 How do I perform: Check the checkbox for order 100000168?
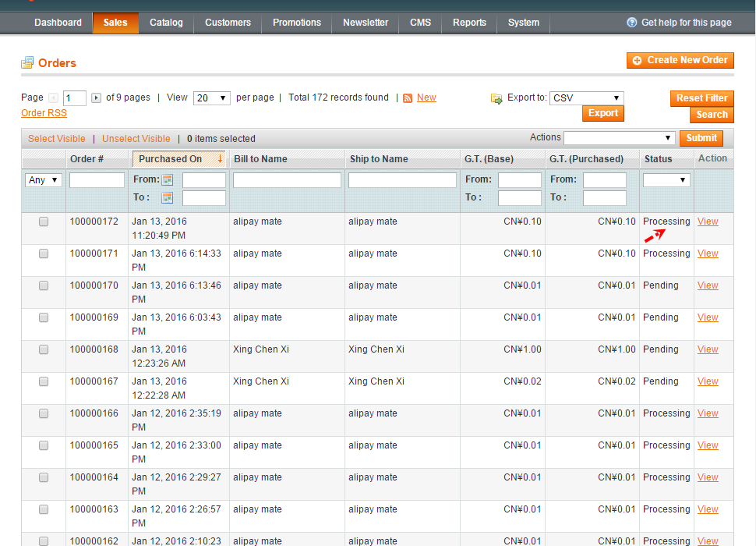click(44, 349)
